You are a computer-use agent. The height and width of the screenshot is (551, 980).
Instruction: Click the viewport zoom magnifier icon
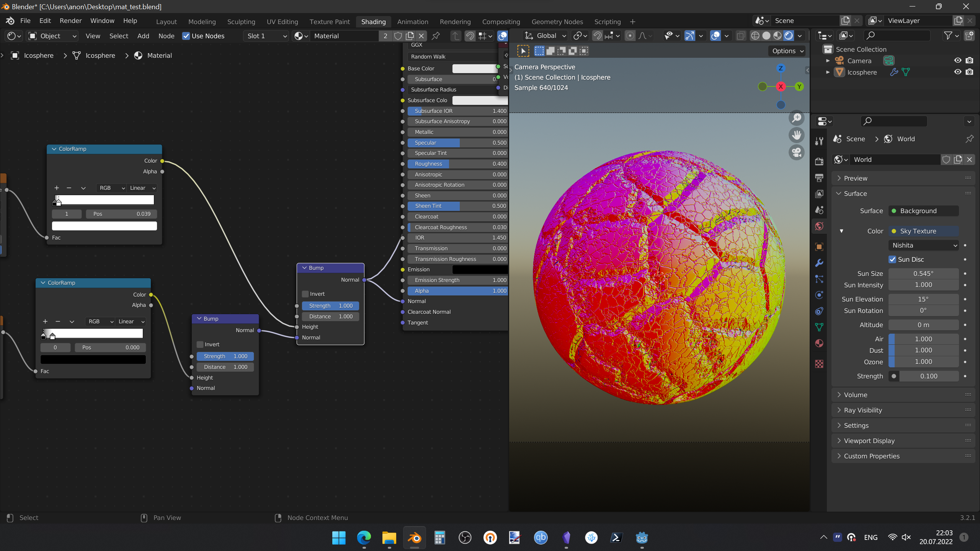click(797, 118)
